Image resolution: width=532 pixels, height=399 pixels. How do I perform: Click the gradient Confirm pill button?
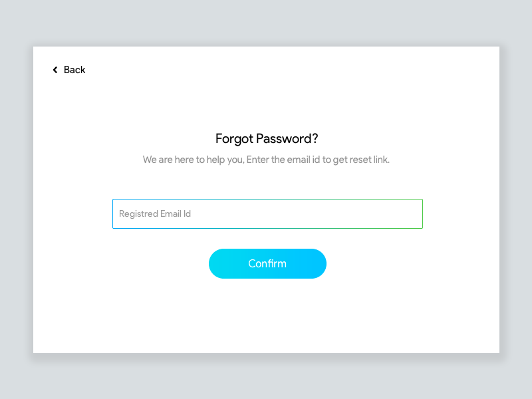coord(267,263)
